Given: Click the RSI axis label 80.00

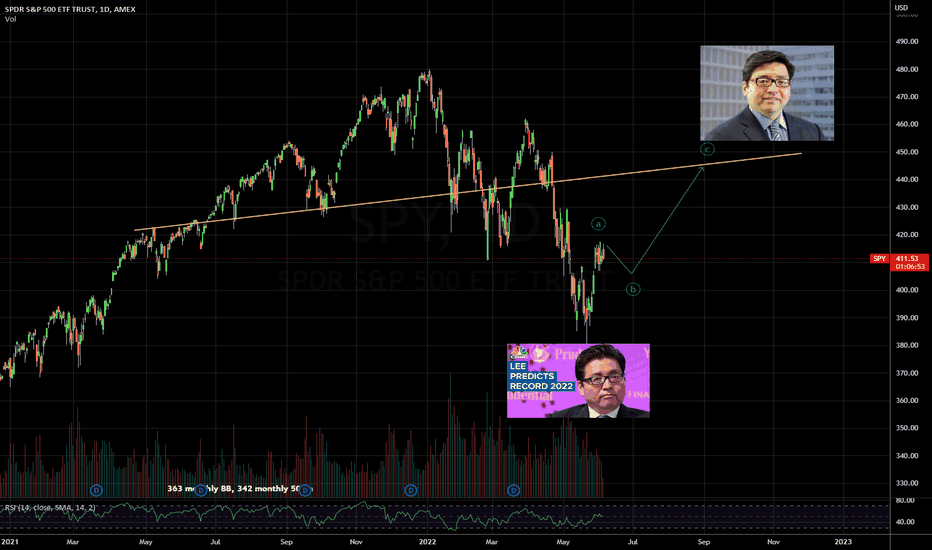Looking at the screenshot, I should tap(905, 501).
